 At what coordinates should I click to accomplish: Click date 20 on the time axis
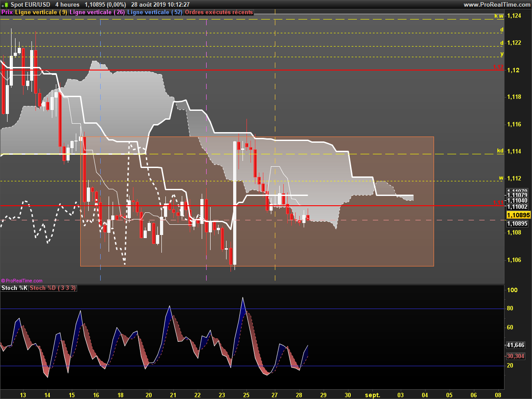149,395
